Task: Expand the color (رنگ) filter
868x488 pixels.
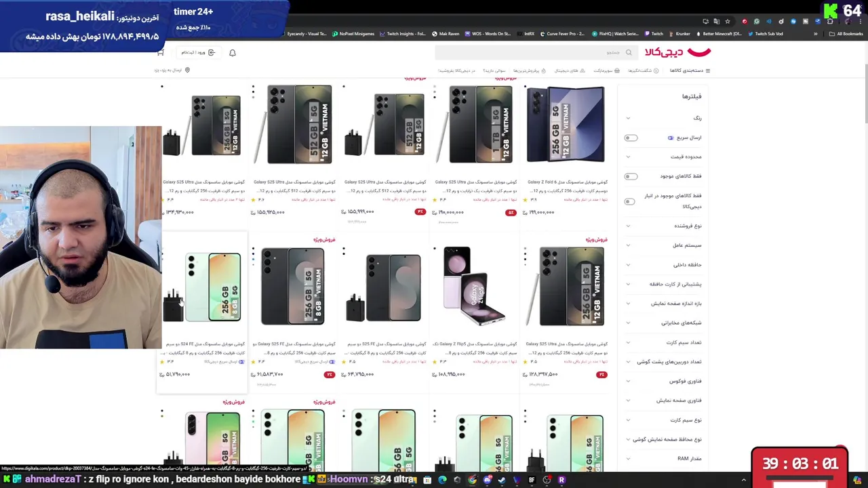Action: tap(665, 118)
